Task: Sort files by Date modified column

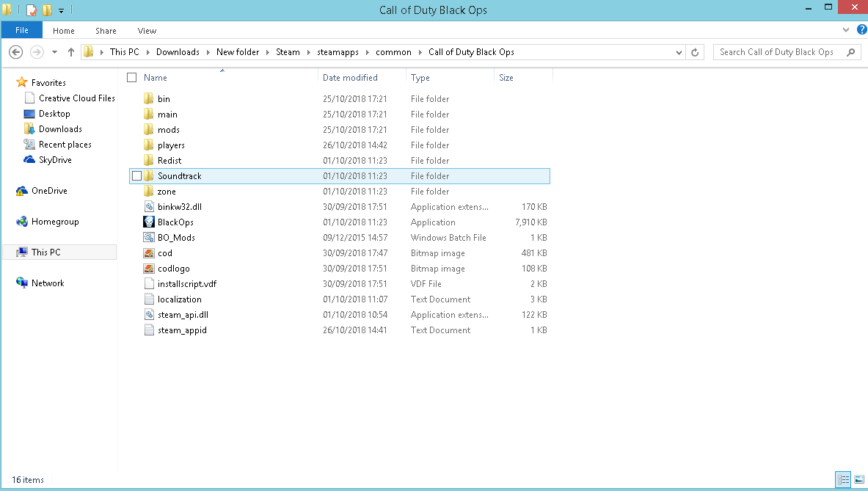Action: [x=350, y=78]
